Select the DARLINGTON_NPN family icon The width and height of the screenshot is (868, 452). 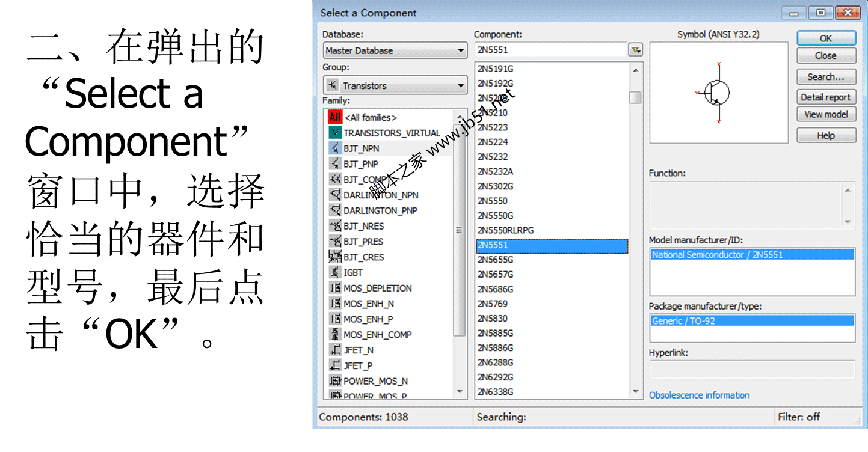(335, 195)
